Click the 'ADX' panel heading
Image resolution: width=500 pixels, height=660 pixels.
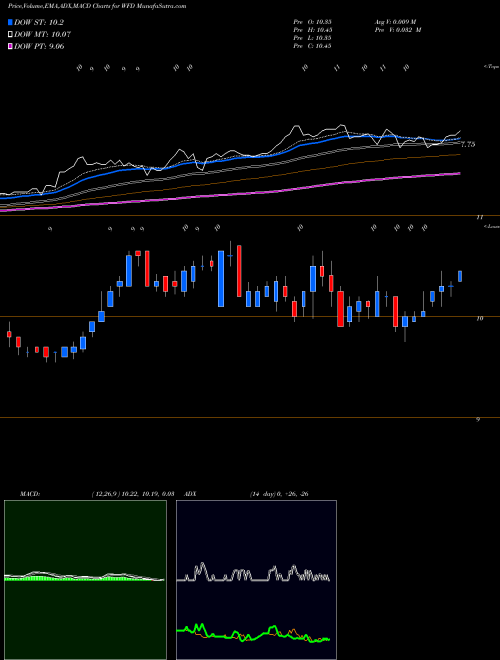(x=191, y=494)
